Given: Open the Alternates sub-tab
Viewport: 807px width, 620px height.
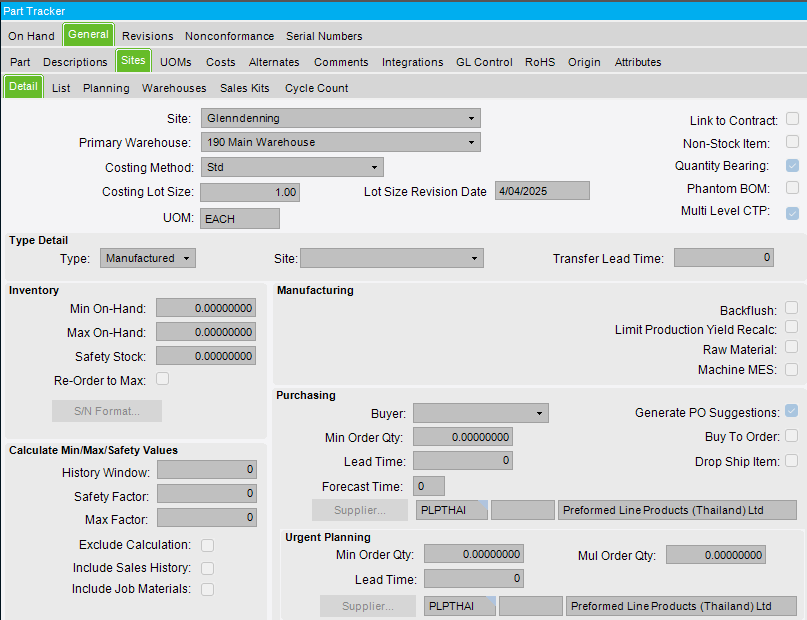Looking at the screenshot, I should coord(274,62).
